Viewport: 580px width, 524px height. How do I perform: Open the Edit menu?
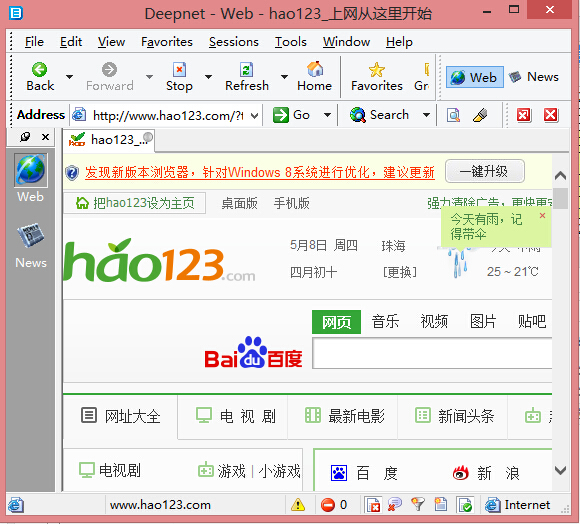(71, 42)
